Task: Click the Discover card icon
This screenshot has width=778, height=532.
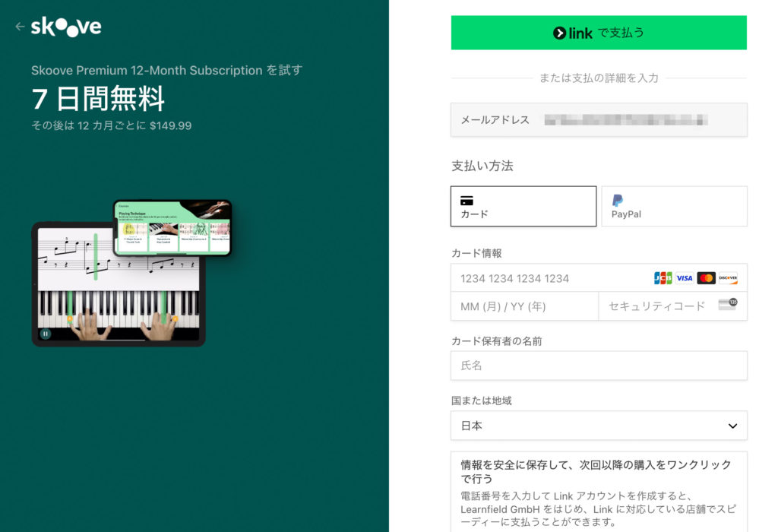Action: (728, 278)
